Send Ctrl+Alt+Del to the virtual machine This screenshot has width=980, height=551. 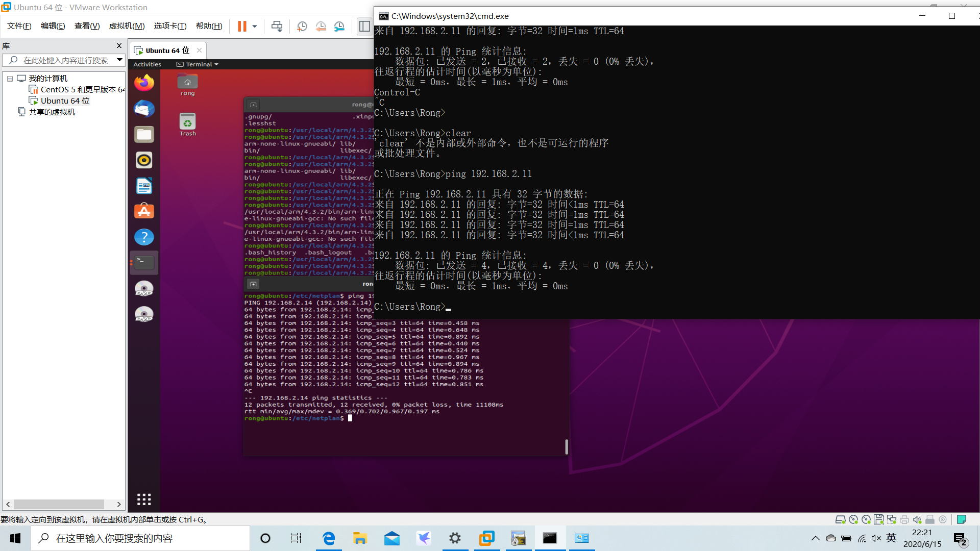coord(277,26)
